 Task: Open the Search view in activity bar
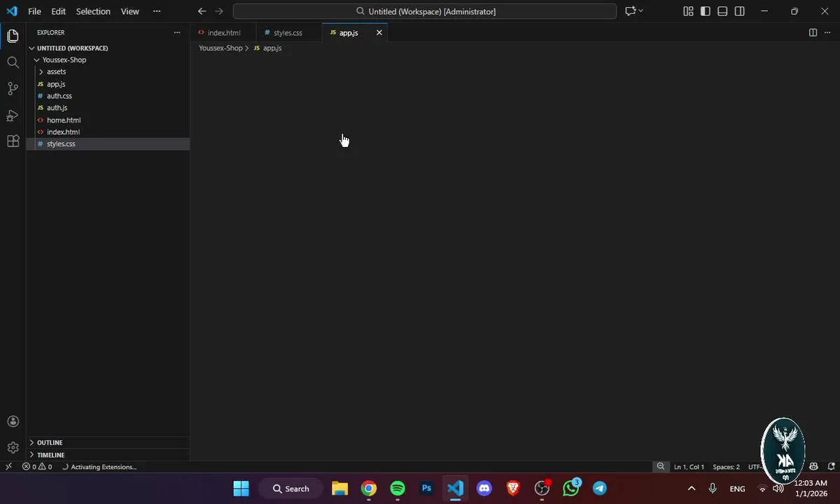pos(13,62)
